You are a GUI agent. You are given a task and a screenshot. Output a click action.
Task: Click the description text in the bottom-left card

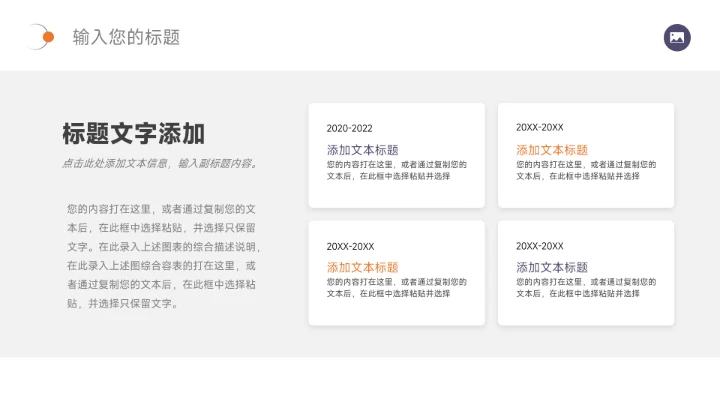[397, 288]
